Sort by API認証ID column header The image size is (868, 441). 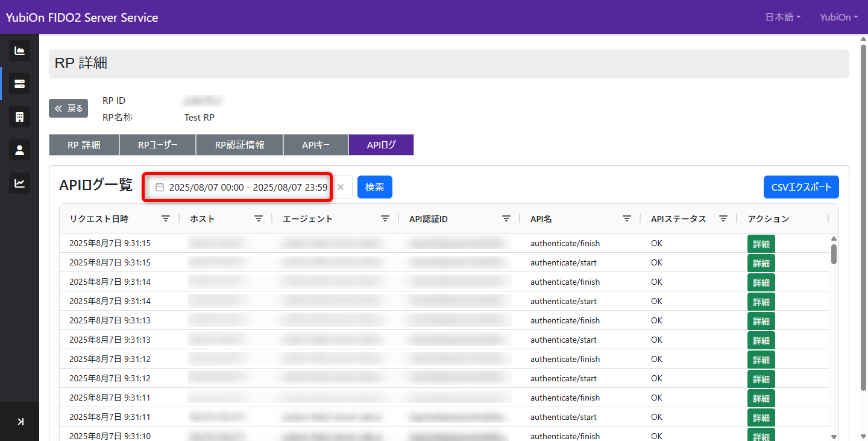point(429,219)
